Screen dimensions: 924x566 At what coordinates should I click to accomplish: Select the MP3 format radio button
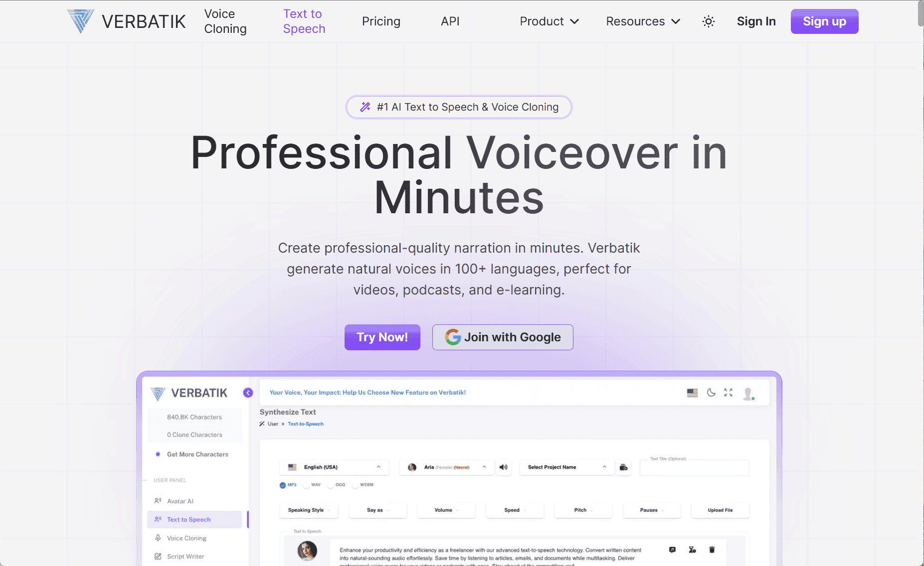point(283,485)
